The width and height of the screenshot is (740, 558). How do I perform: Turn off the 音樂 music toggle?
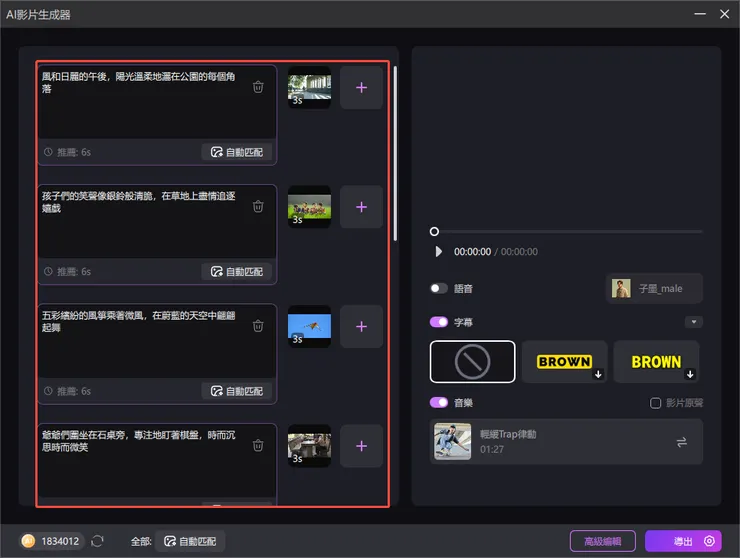[x=439, y=403]
